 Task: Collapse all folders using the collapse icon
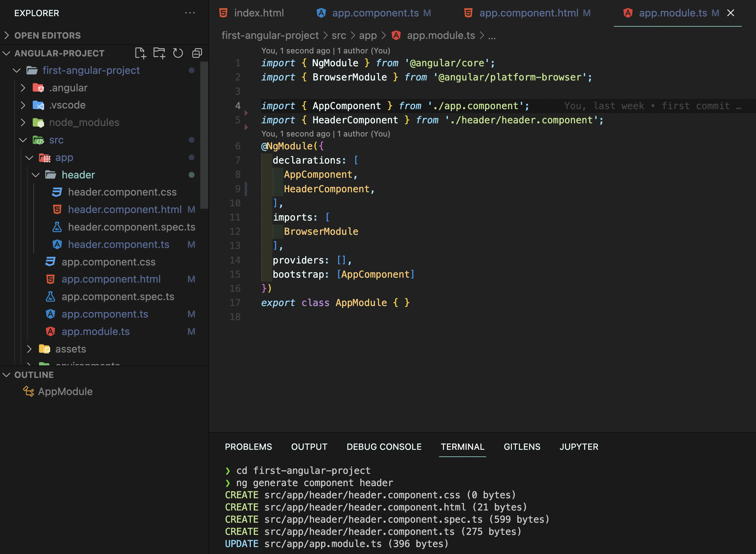pyautogui.click(x=197, y=53)
